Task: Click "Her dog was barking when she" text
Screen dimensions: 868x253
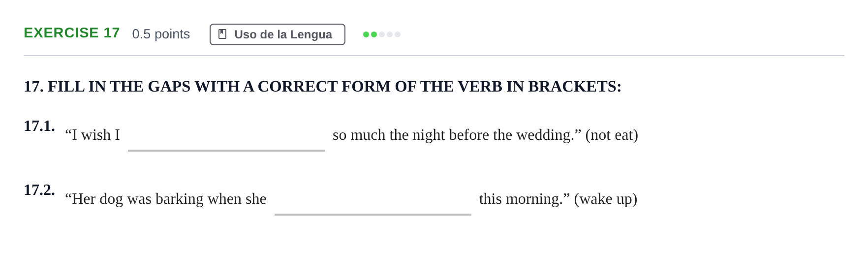Action: pos(166,199)
